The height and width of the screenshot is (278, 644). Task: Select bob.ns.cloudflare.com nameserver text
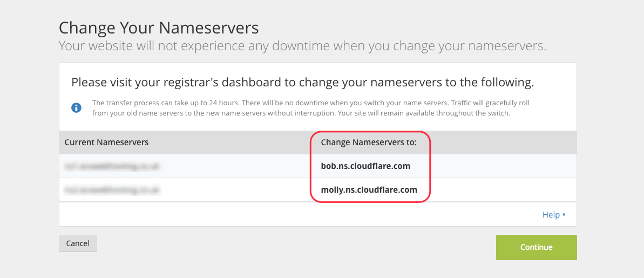click(365, 166)
